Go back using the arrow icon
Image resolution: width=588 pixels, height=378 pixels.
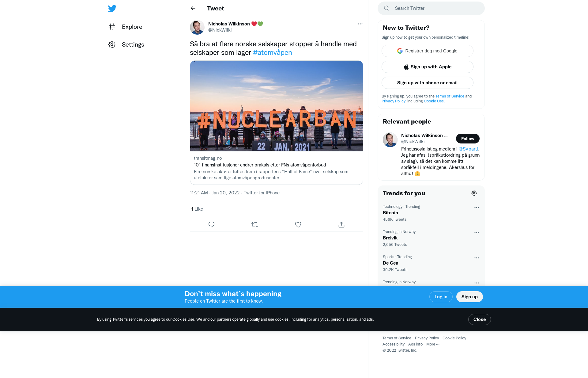[x=193, y=8]
